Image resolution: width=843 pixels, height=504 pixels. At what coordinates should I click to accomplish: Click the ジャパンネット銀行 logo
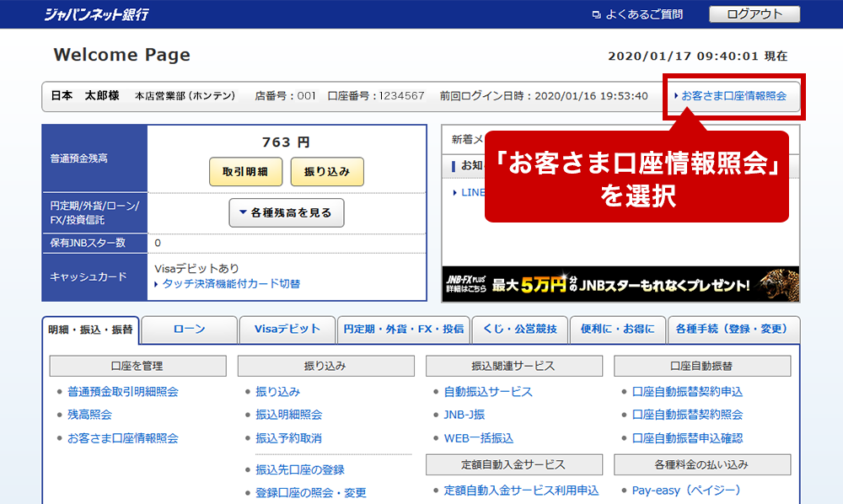point(96,14)
